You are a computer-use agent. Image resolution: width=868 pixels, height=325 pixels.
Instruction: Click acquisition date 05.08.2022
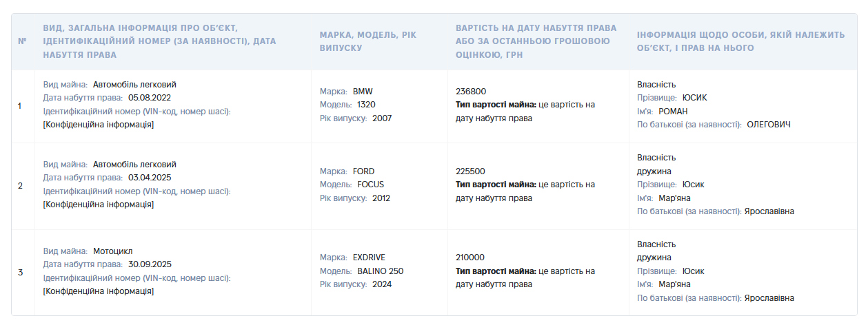(150, 98)
